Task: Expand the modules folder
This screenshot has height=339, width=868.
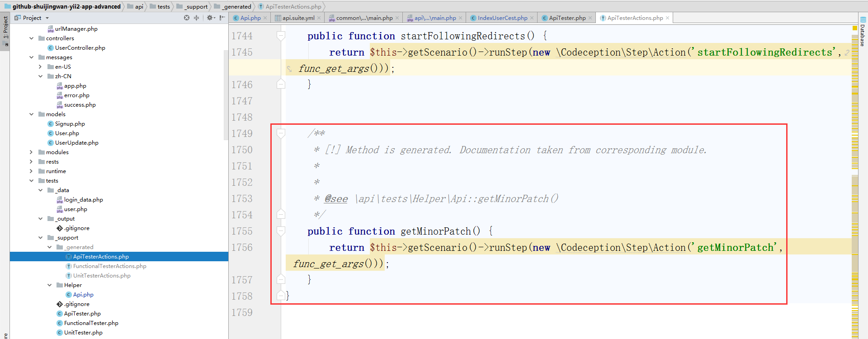Action: pyautogui.click(x=31, y=152)
